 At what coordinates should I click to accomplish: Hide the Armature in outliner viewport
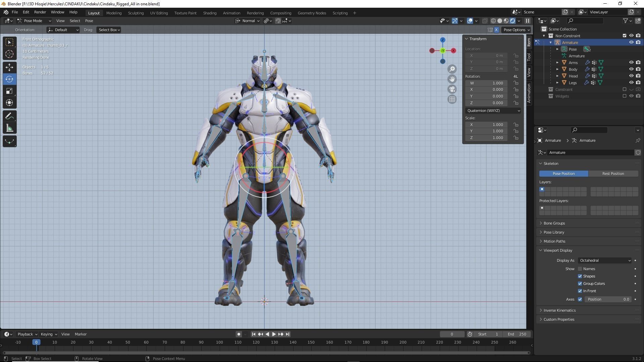point(631,43)
